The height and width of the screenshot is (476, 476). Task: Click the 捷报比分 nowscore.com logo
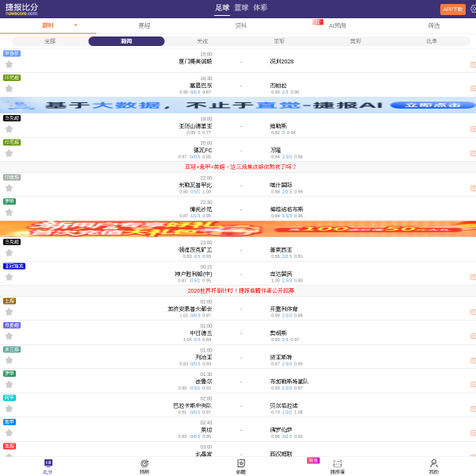tap(21, 9)
